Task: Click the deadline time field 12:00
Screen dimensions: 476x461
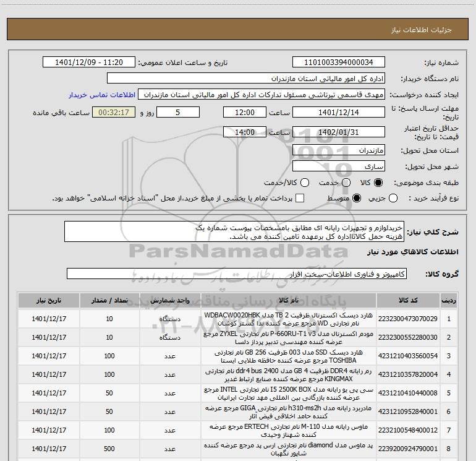Action: coord(245,112)
